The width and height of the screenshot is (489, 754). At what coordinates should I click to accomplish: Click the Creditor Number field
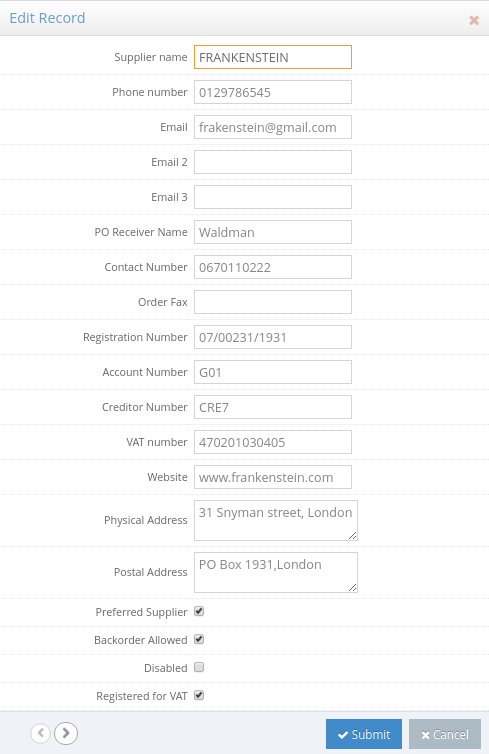tap(273, 407)
